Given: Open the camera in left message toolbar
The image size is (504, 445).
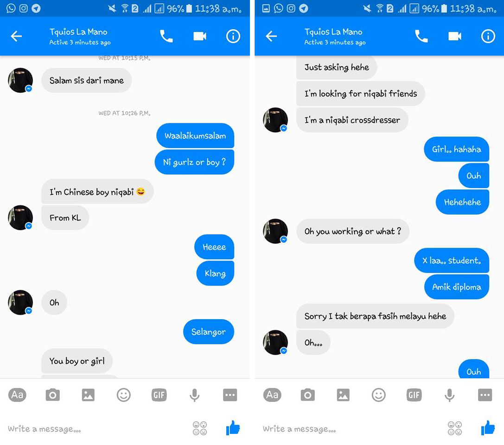Looking at the screenshot, I should click(x=53, y=395).
